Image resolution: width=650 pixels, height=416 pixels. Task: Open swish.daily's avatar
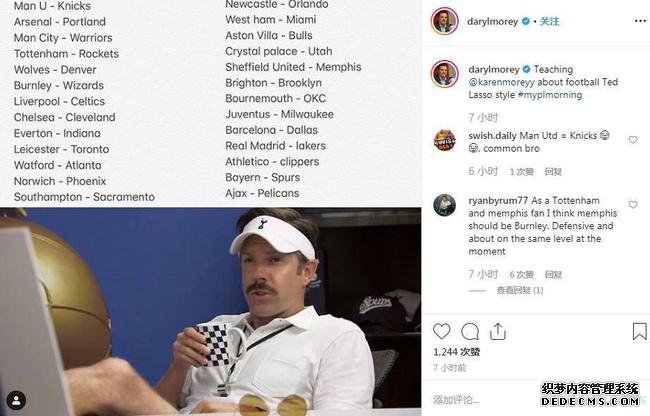444,140
